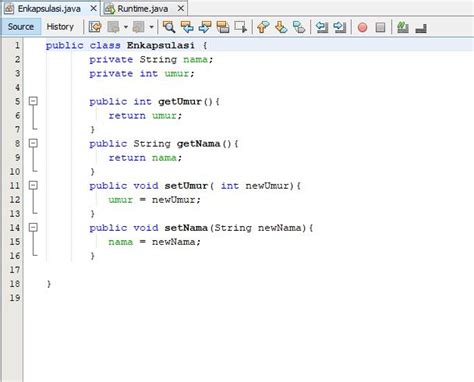Toggle Bookmark on current line
The image size is (474, 382).
click(299, 27)
